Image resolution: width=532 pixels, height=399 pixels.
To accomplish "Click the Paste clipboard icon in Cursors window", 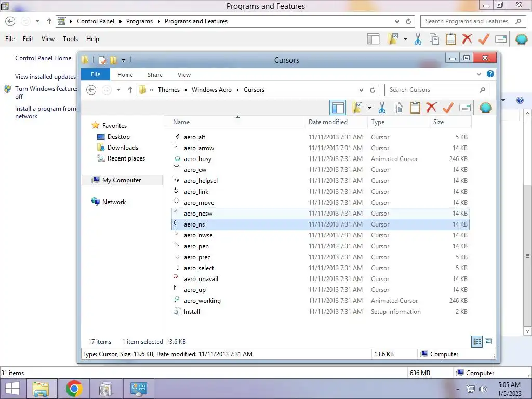I will [415, 108].
